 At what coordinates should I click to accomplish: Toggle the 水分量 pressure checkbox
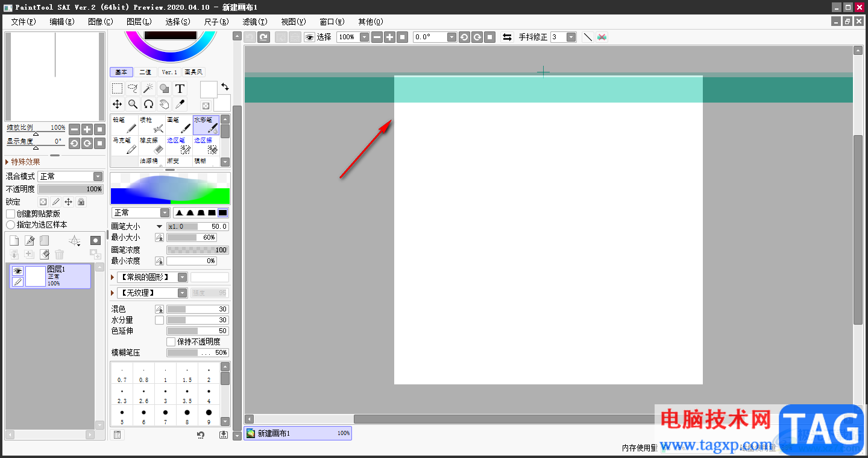coord(159,320)
